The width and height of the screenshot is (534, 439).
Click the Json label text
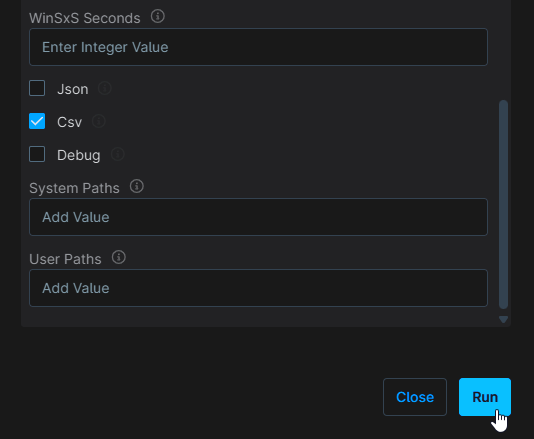[x=73, y=89]
